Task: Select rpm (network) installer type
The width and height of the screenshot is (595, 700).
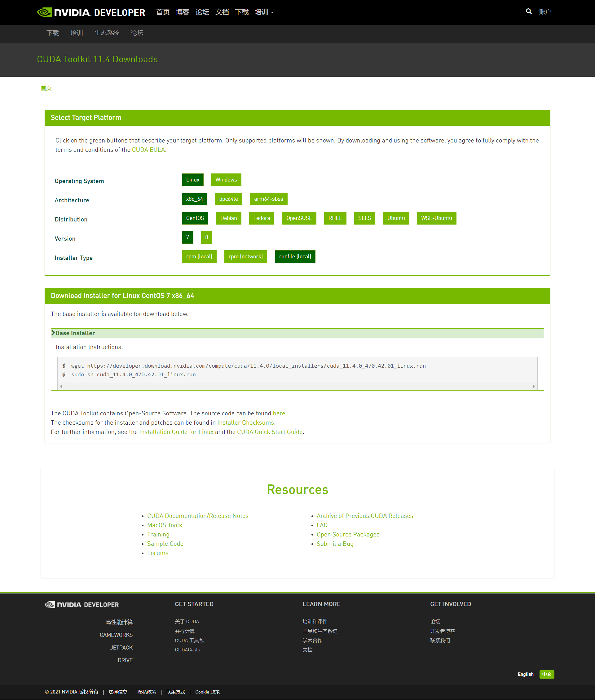Action: pos(245,256)
